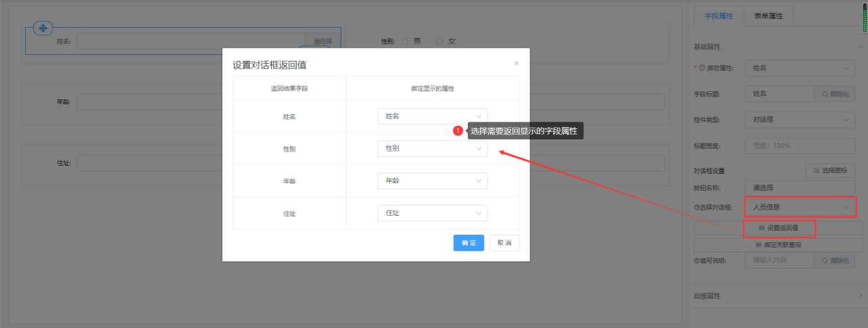This screenshot has height=328, width=868.
Task: Click the move handle icon on 姓名 field
Action: pos(43,28)
